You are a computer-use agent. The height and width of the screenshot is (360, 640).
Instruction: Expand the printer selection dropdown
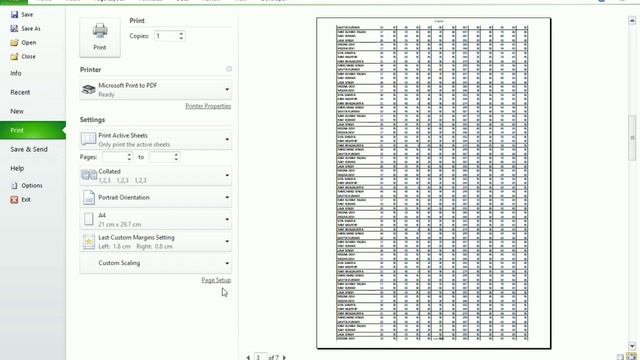(x=227, y=89)
